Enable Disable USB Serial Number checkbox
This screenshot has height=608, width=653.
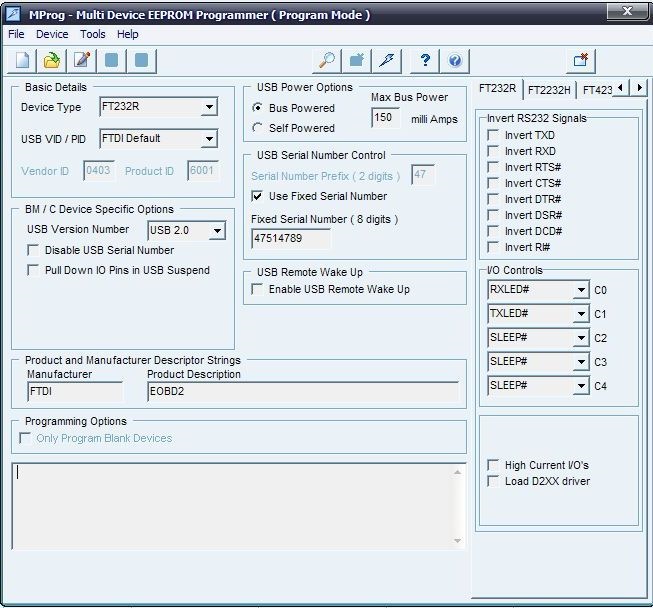tap(33, 250)
